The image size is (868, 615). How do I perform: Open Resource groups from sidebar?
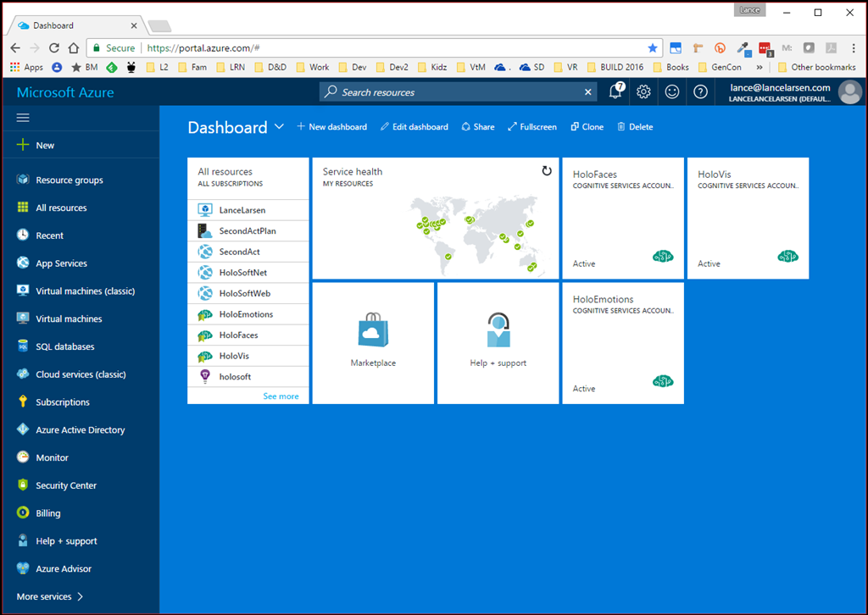coord(70,180)
